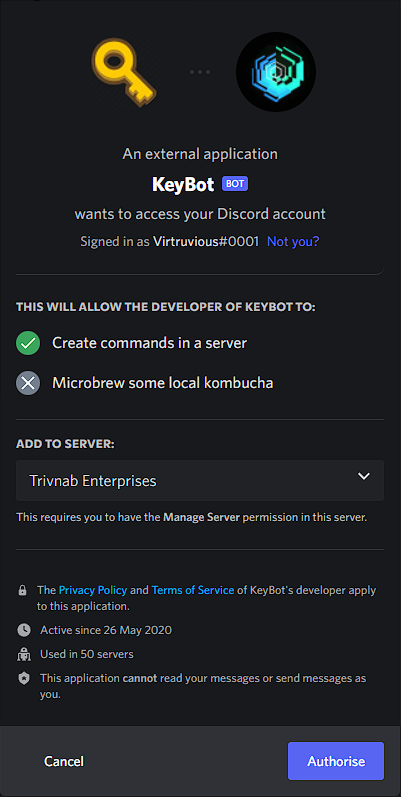Click the Cancel button
The image size is (401, 797).
64,761
